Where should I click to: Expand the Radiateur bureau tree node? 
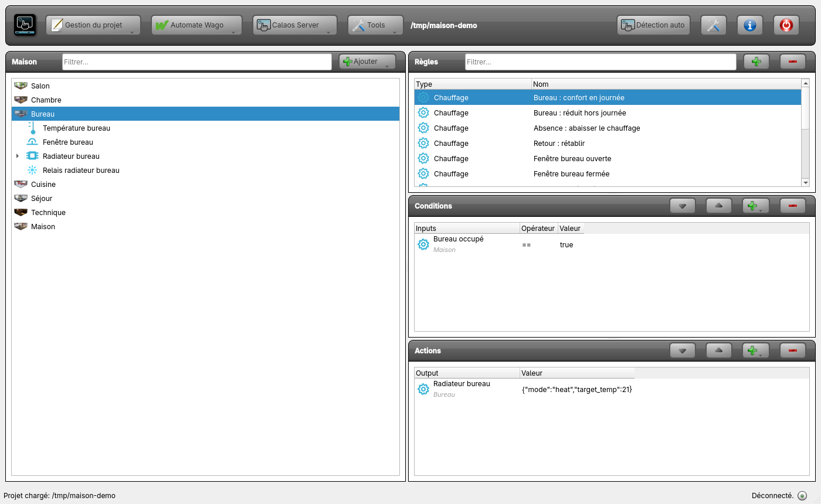[x=18, y=156]
